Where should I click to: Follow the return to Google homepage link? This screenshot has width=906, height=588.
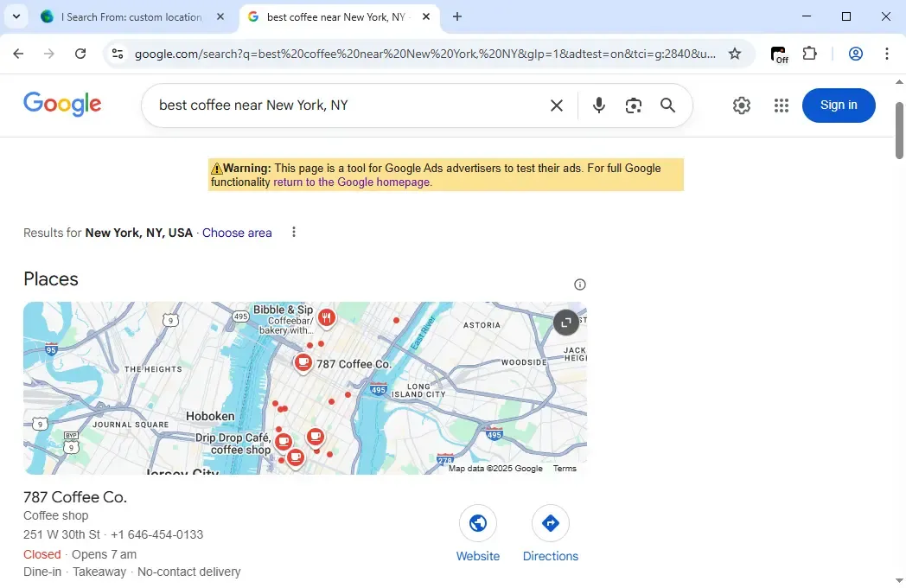pos(352,182)
